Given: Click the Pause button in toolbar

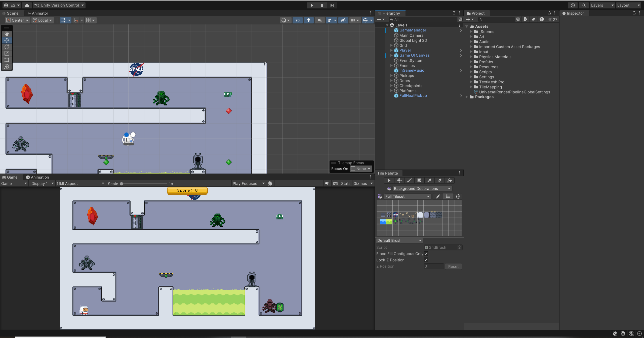Looking at the screenshot, I should (x=322, y=5).
